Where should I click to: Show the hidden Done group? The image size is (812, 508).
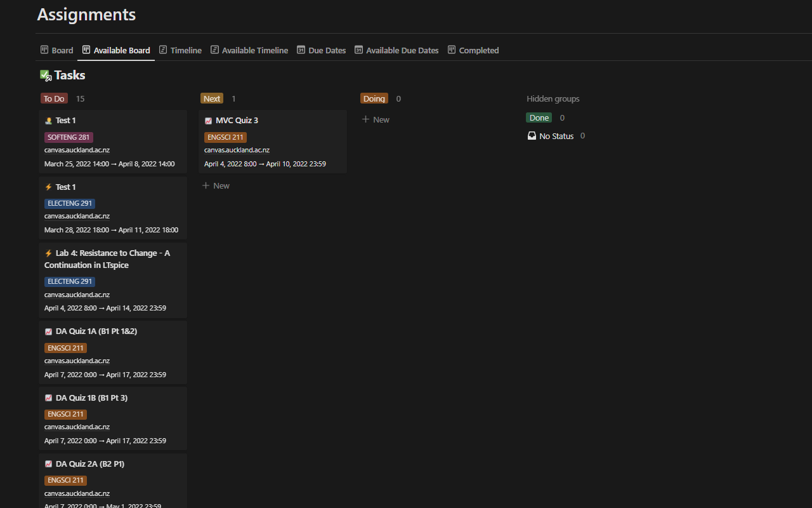[539, 117]
